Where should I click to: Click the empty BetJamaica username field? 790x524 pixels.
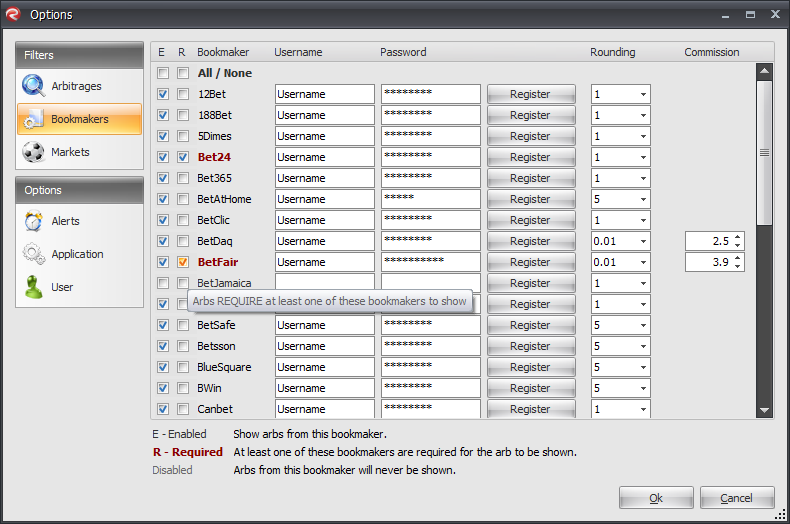325,282
